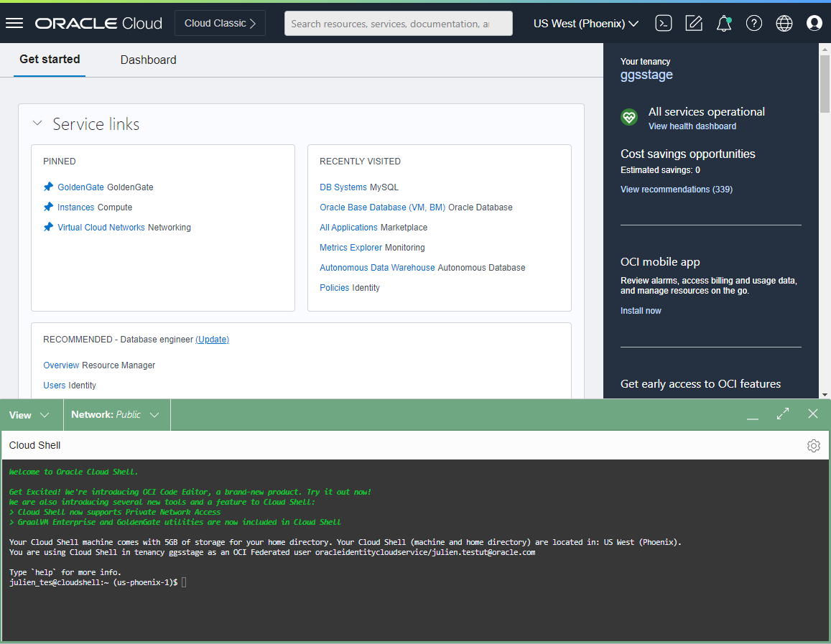The image size is (831, 644).
Task: Maximize Cloud Shell with the expand arrow
Action: 782,414
